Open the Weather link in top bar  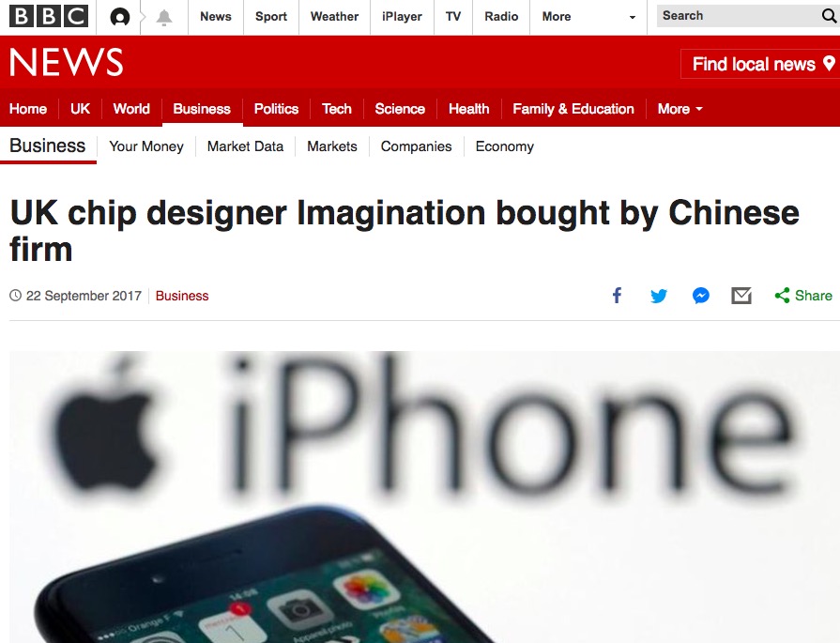(334, 17)
